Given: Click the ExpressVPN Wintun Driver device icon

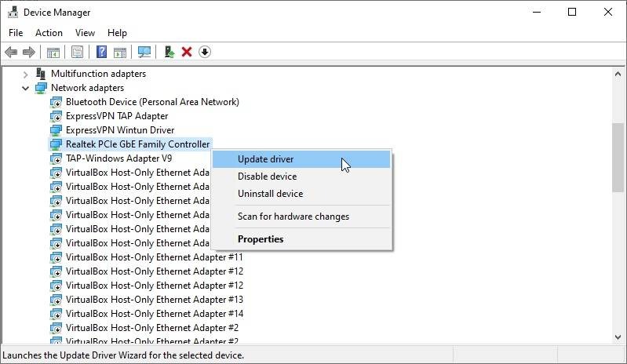Looking at the screenshot, I should (56, 130).
